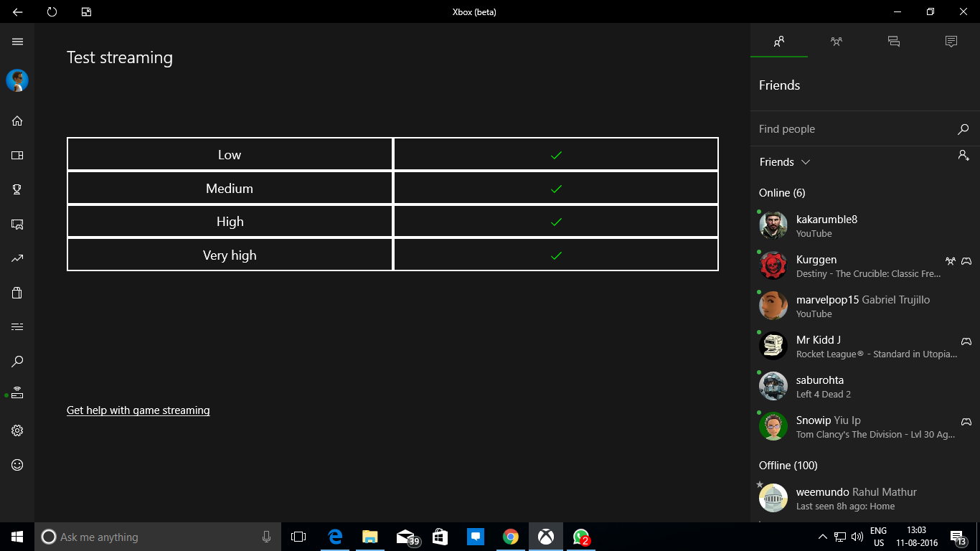This screenshot has height=551, width=980.
Task: Click the Online (6) section header
Action: 782,193
